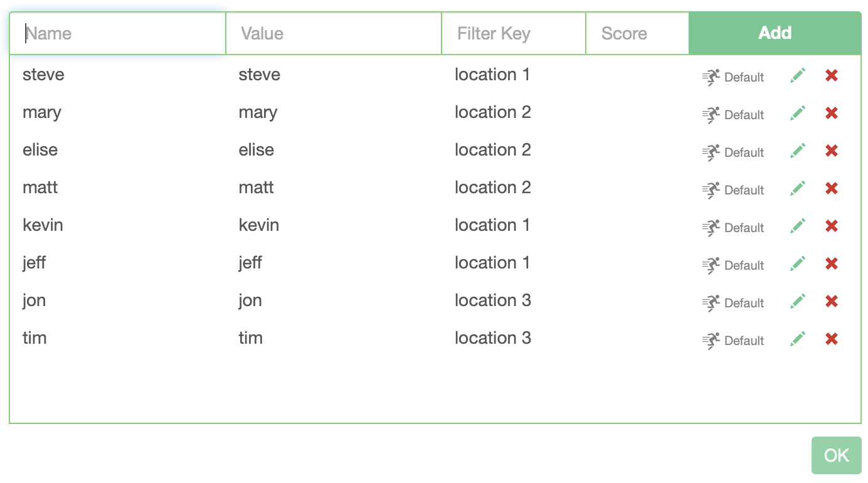Remove the matt entry using red X
This screenshot has height=483, width=868.
point(832,189)
